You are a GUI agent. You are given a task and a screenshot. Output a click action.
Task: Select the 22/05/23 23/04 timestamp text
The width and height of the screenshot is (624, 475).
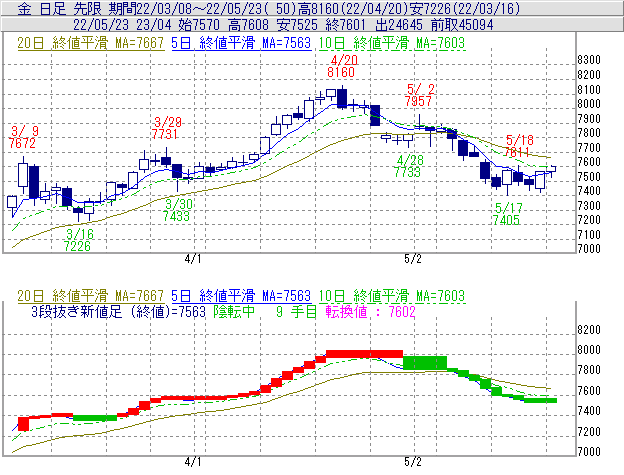click(122, 25)
